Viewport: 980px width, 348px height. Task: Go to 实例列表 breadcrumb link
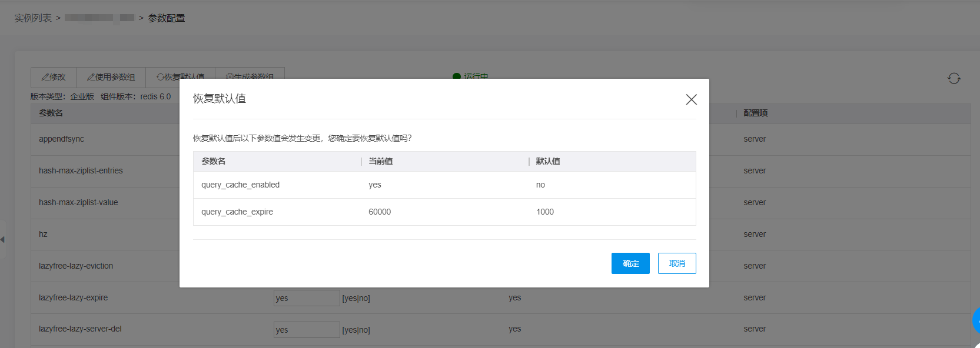point(33,18)
